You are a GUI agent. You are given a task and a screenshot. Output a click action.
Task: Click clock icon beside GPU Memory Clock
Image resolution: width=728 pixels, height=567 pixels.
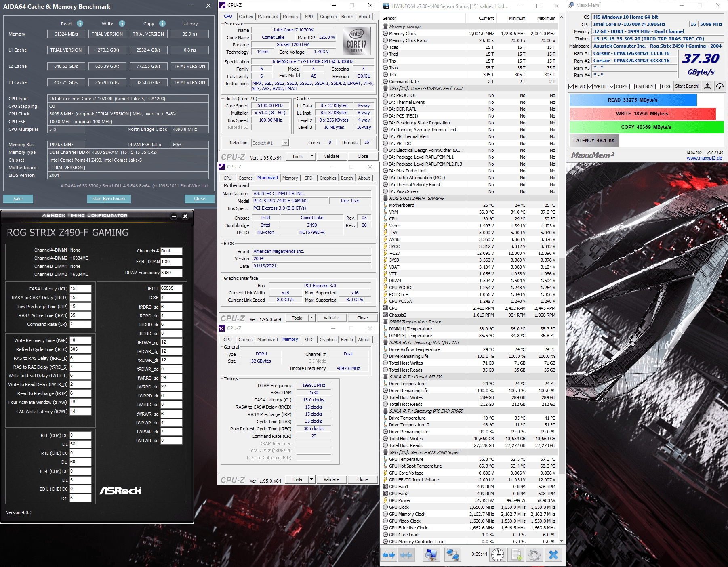coord(385,514)
